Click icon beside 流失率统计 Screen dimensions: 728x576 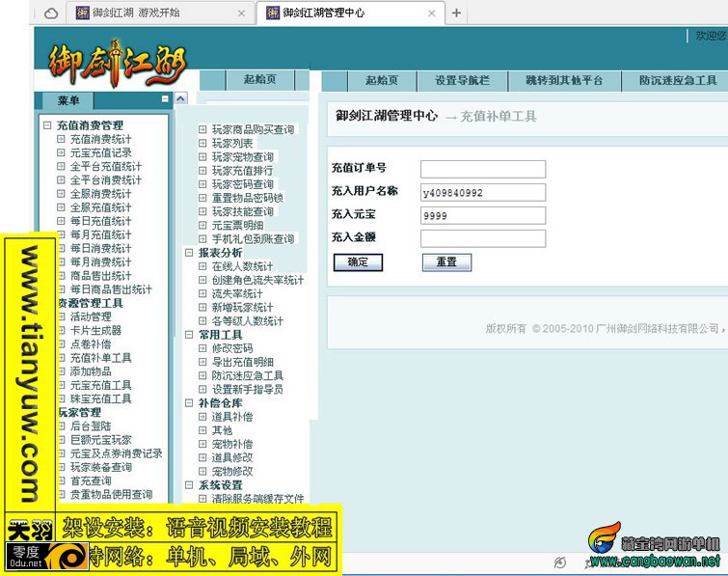[202, 294]
